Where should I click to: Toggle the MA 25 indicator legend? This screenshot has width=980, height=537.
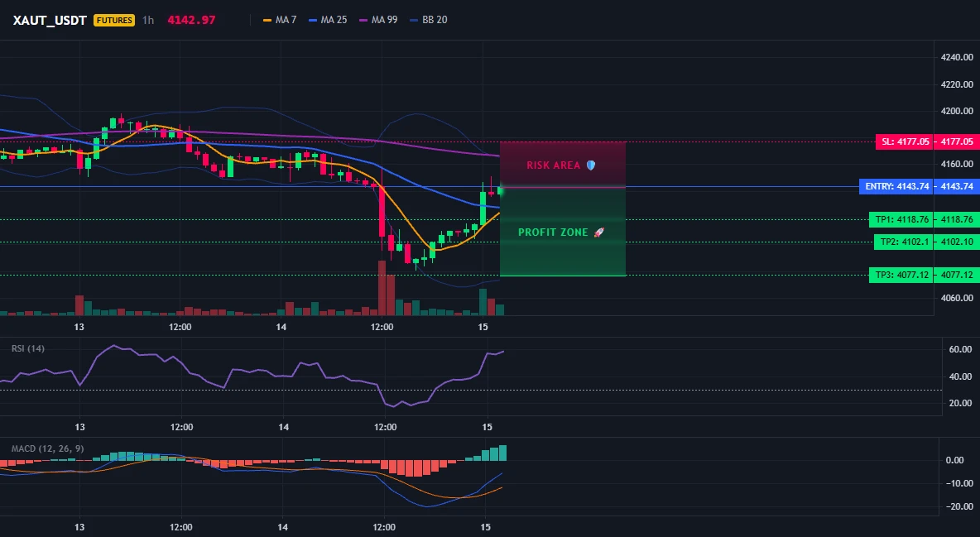(x=328, y=20)
